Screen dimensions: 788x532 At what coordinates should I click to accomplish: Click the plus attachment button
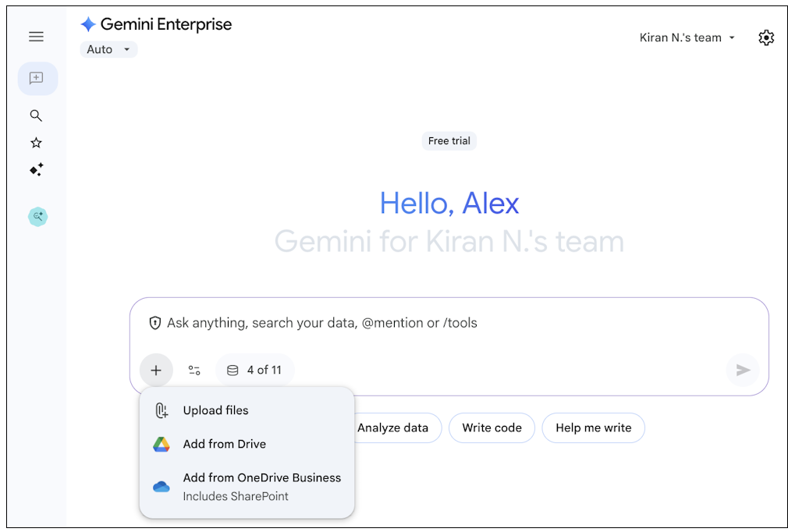pyautogui.click(x=156, y=370)
